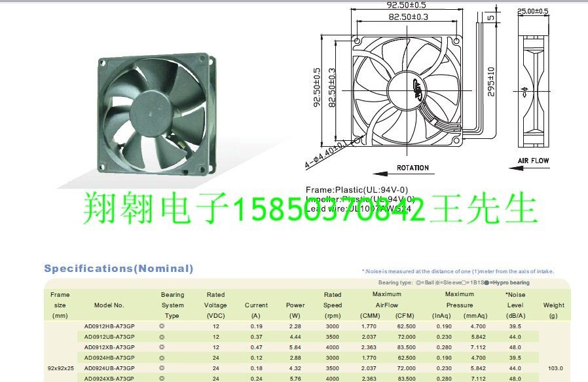
Task: Click model 'AD0924HB-A73GP' in table
Action: point(109,358)
